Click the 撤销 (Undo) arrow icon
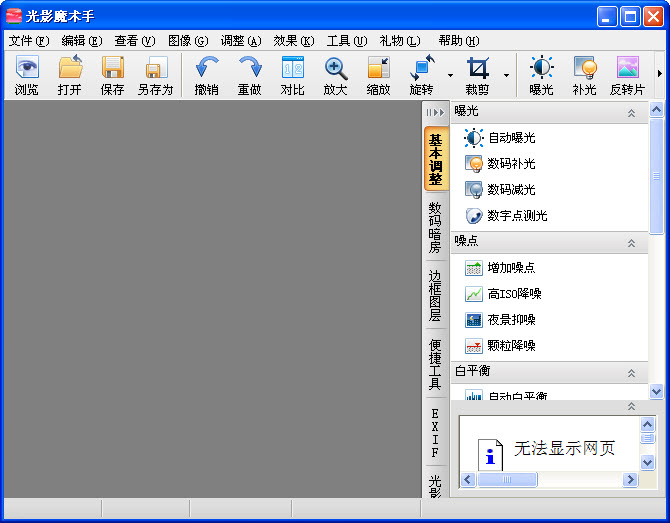670x523 pixels. tap(207, 69)
